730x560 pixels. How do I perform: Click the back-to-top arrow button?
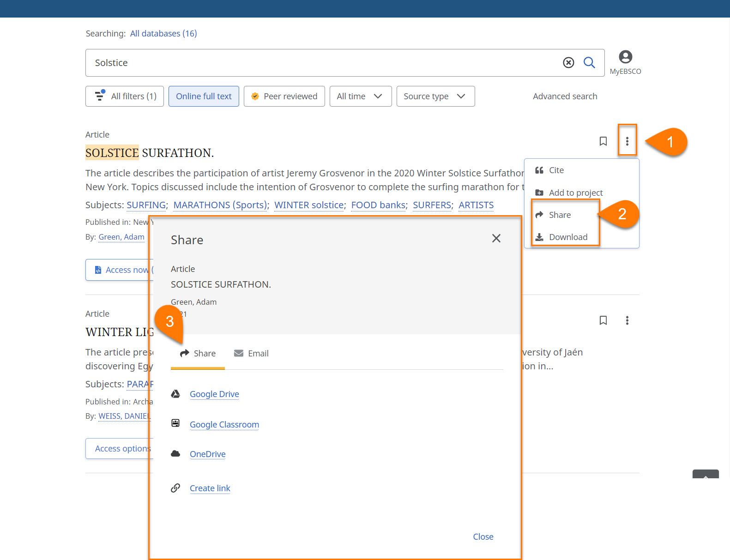(x=706, y=474)
